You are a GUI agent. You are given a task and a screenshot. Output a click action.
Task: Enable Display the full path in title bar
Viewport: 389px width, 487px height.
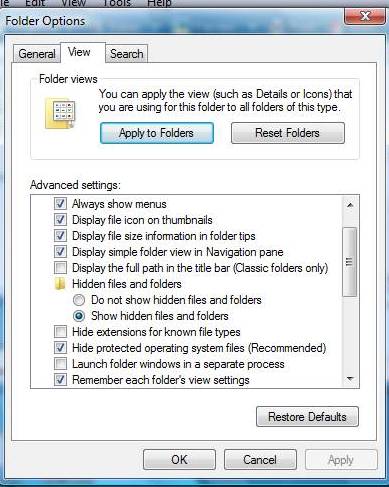tap(60, 268)
